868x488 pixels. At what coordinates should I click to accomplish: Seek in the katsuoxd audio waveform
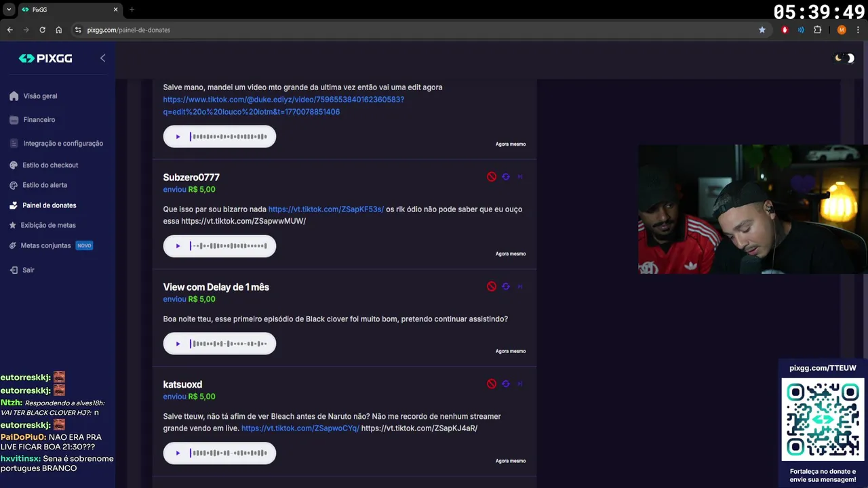point(229,453)
